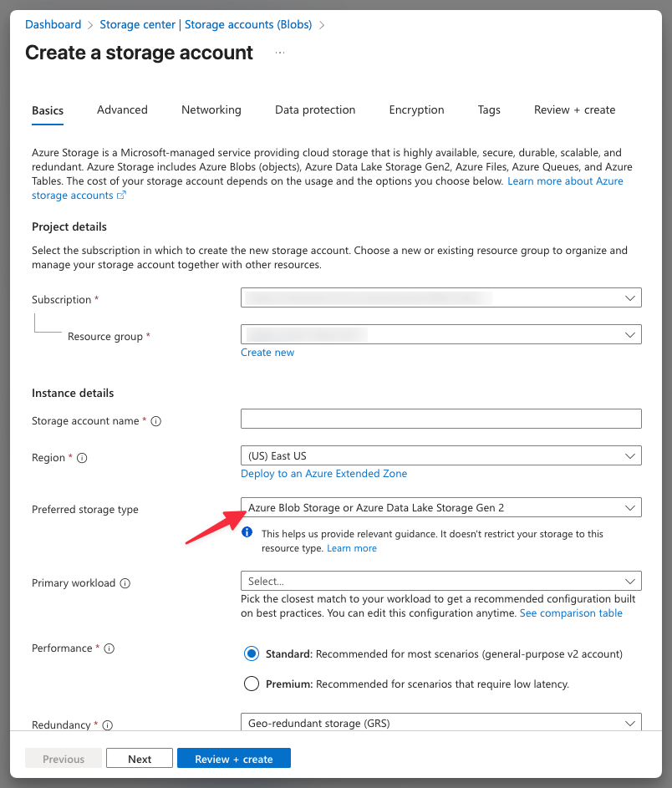Image resolution: width=672 pixels, height=788 pixels.
Task: Click the Storage account name info icon
Action: (x=156, y=421)
